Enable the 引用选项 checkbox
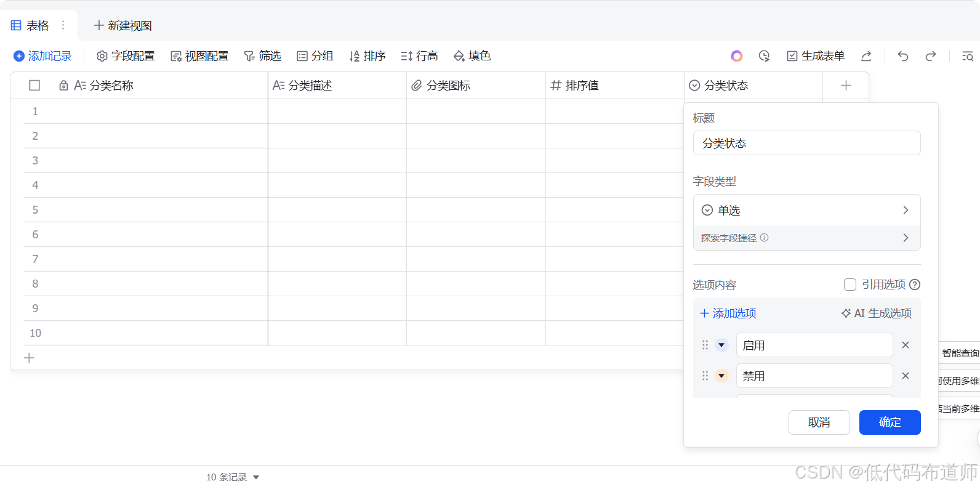 click(850, 285)
